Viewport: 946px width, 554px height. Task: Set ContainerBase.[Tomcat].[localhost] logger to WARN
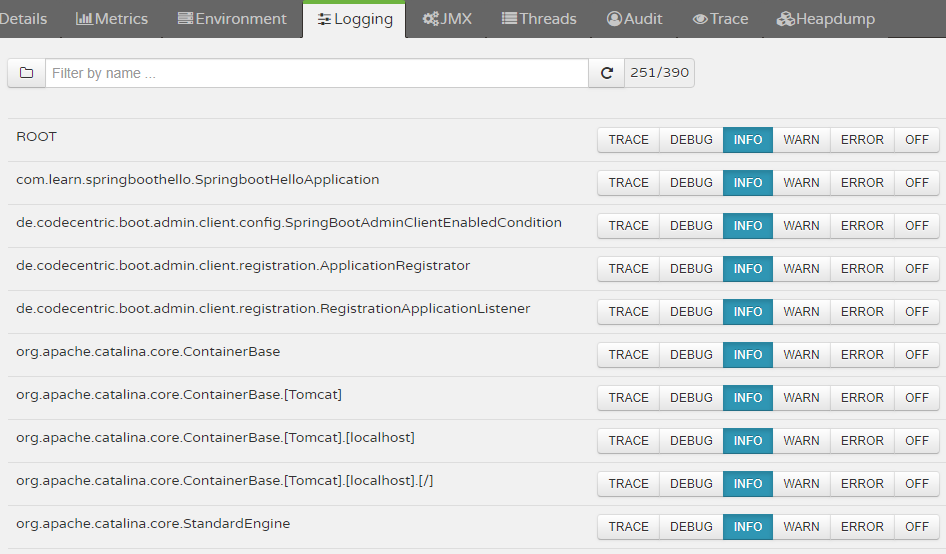(801, 441)
